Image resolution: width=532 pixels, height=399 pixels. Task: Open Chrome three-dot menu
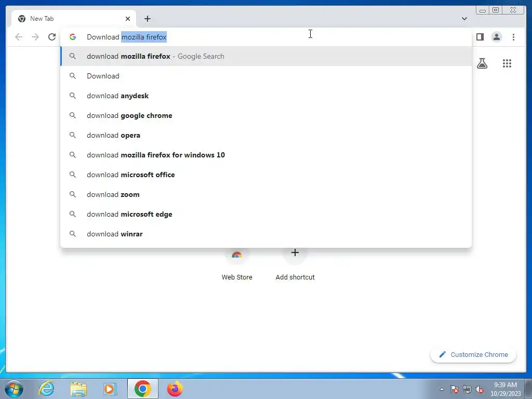coord(513,37)
